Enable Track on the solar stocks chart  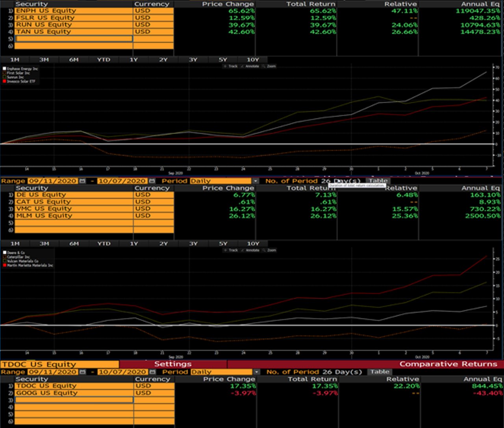tap(231, 66)
